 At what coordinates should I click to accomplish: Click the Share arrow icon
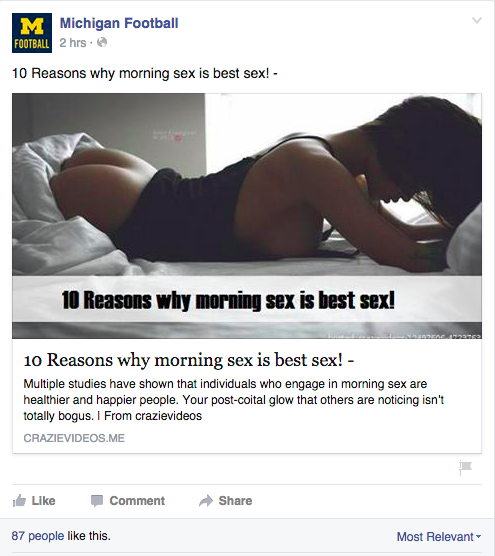(x=206, y=501)
